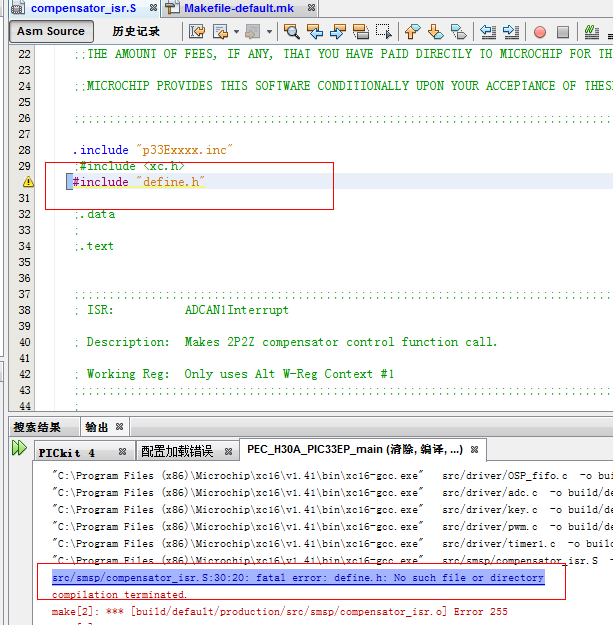Click the greyed Forward navigation icon
This screenshot has width=613, height=625.
click(253, 31)
